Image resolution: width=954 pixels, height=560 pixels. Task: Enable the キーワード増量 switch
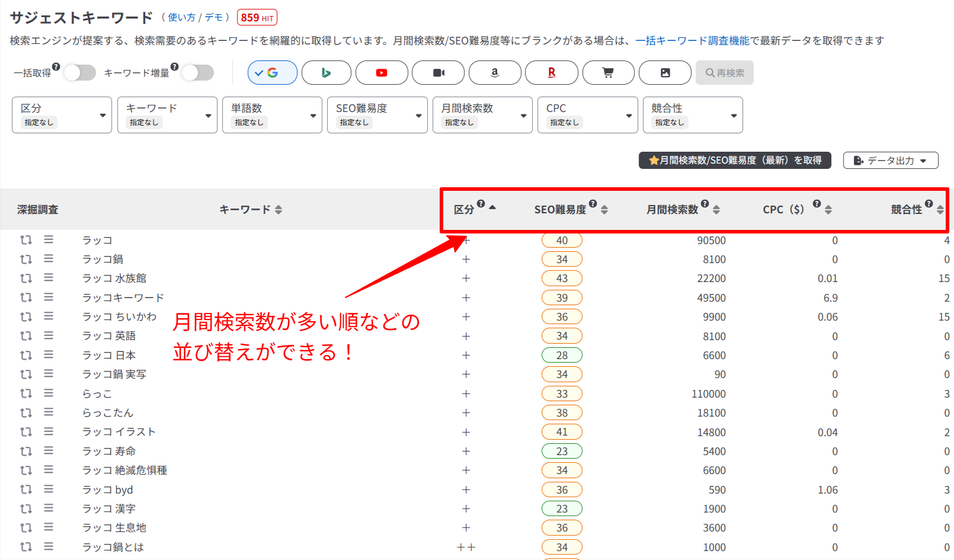(198, 73)
